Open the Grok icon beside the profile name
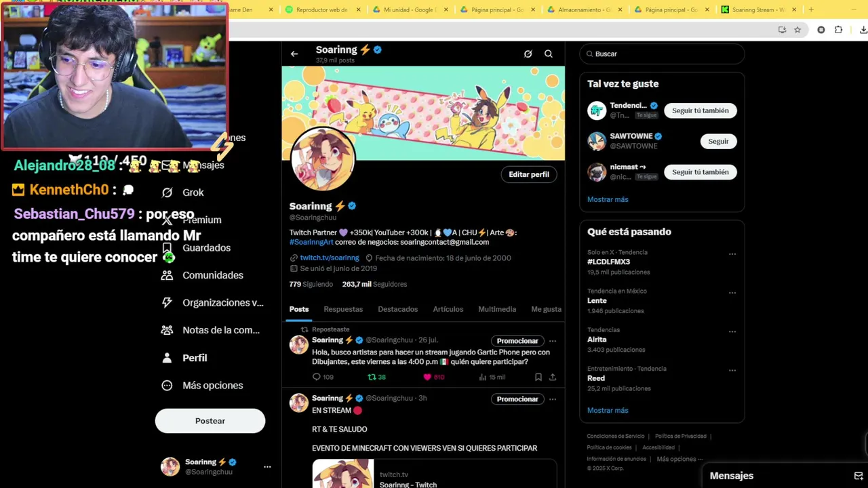 click(x=528, y=54)
